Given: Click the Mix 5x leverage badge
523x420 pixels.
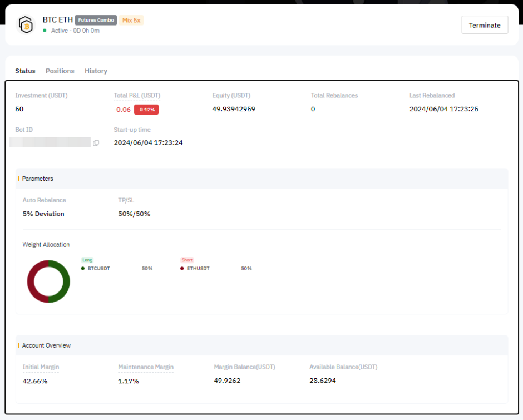Looking at the screenshot, I should 131,20.
